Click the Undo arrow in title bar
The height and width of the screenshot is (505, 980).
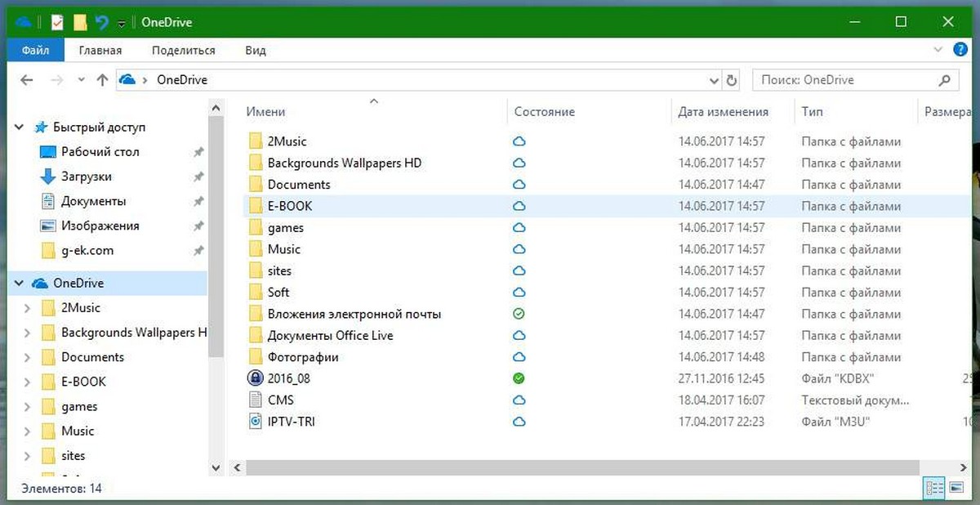tap(102, 23)
